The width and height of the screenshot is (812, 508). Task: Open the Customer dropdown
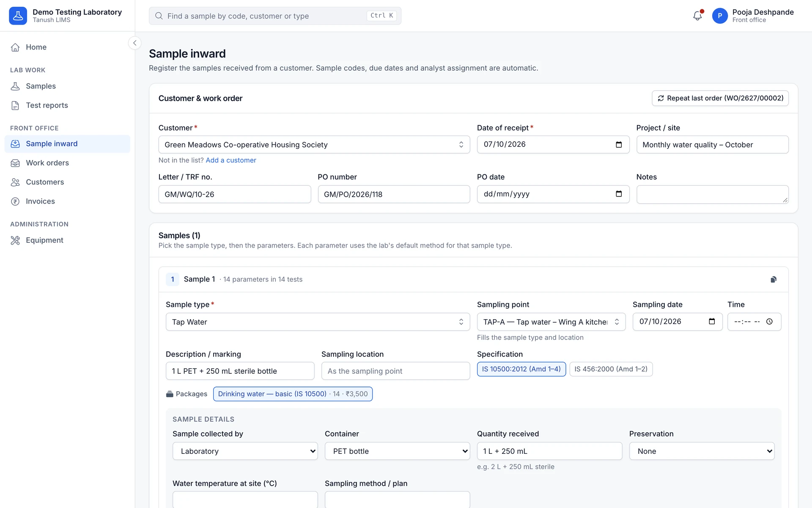tap(314, 145)
